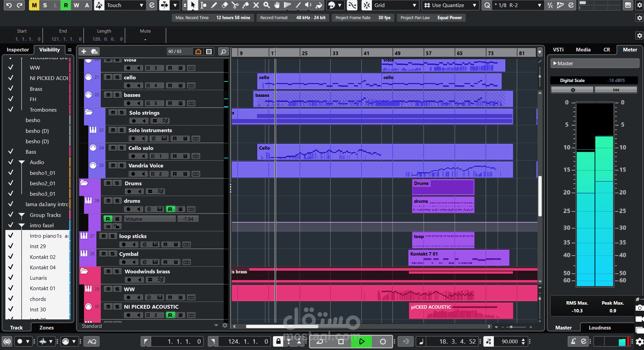The image size is (644, 350).
Task: Click the Kontakt 7 01 MIDI part
Action: (459, 258)
